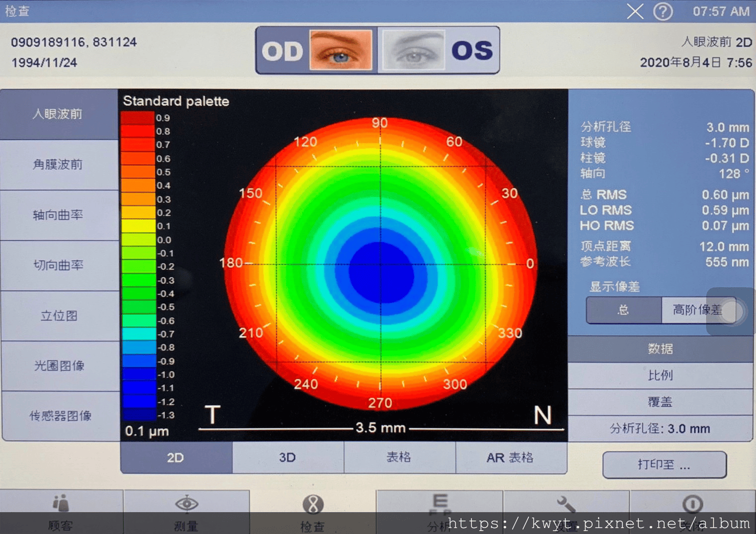Click the 0.1 µm scale step label
The height and width of the screenshot is (534, 756).
147,431
